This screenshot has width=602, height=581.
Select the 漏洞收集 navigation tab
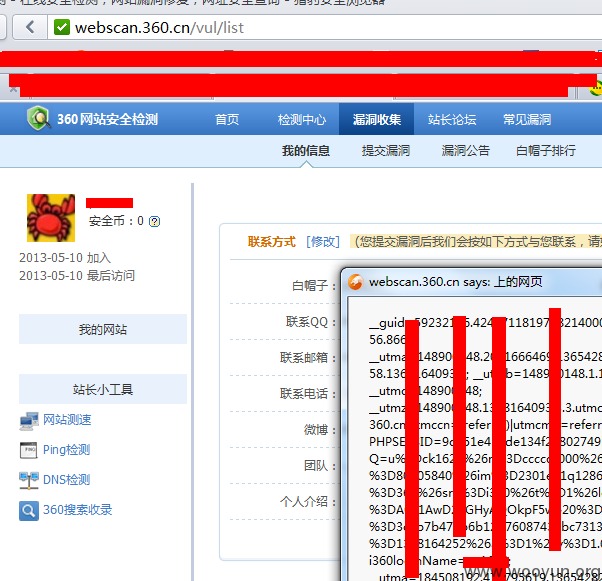376,119
